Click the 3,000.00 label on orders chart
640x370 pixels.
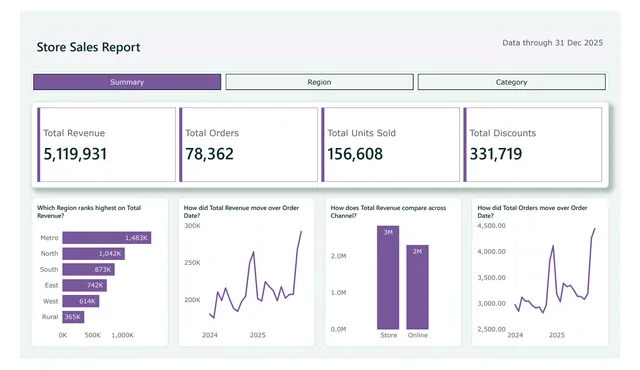(x=491, y=304)
